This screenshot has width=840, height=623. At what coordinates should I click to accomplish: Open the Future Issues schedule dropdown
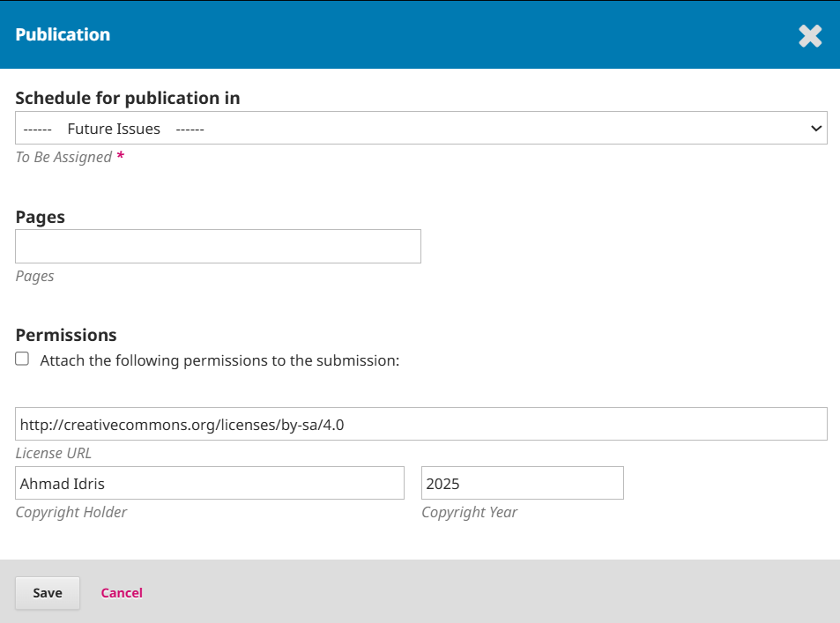tap(420, 129)
